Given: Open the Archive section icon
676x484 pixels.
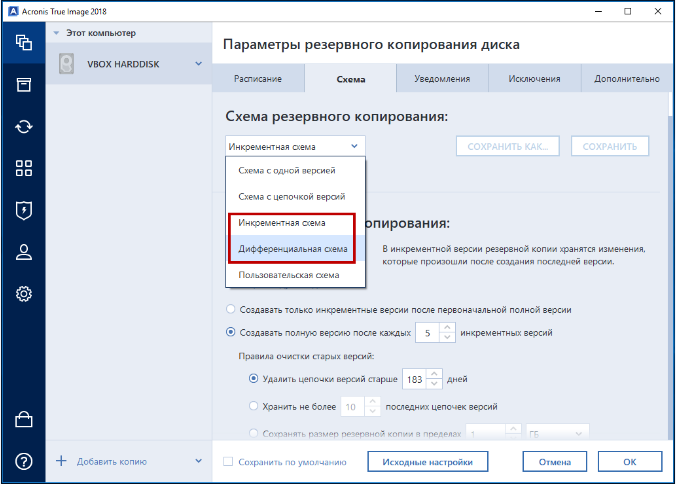Looking at the screenshot, I should click(24, 84).
